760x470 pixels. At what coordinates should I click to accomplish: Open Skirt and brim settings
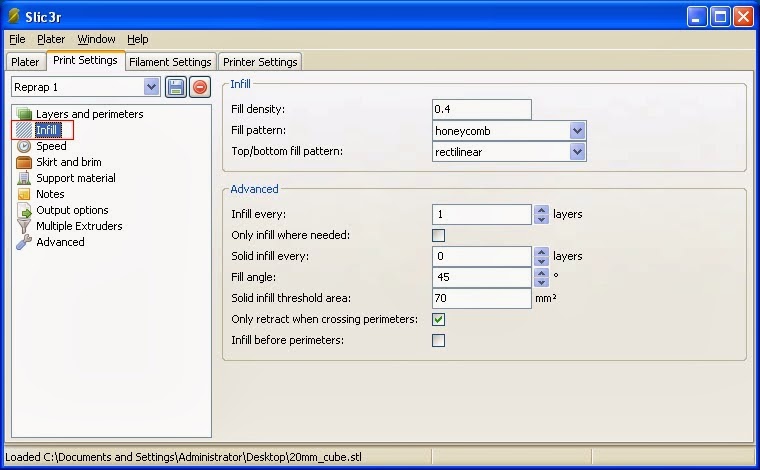tap(69, 162)
